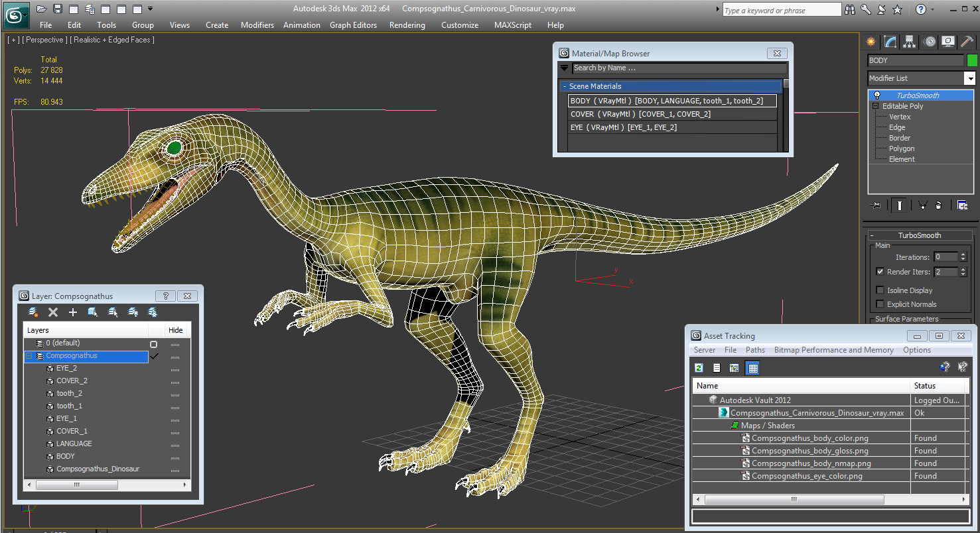Viewport: 980px width, 533px height.
Task: Click Refresh icon in Asset Tracking
Action: pos(699,368)
